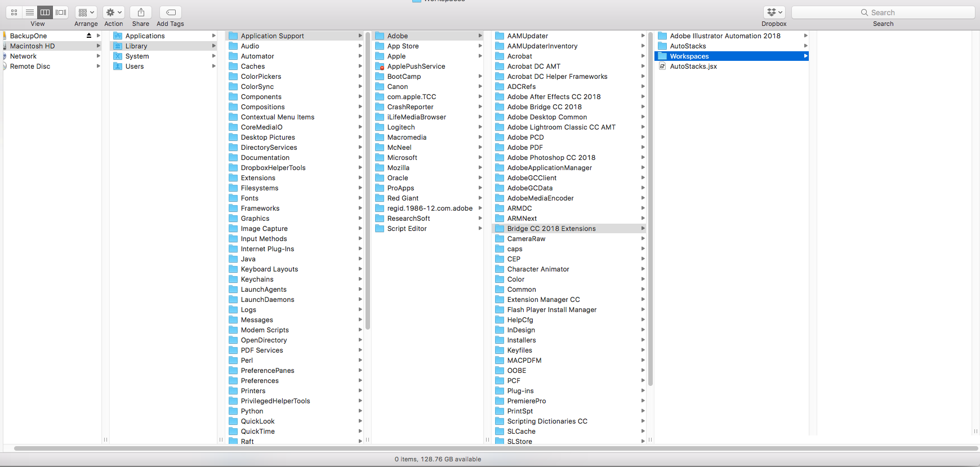Expand the Keychains folder arrow
The image size is (980, 467).
(x=360, y=279)
